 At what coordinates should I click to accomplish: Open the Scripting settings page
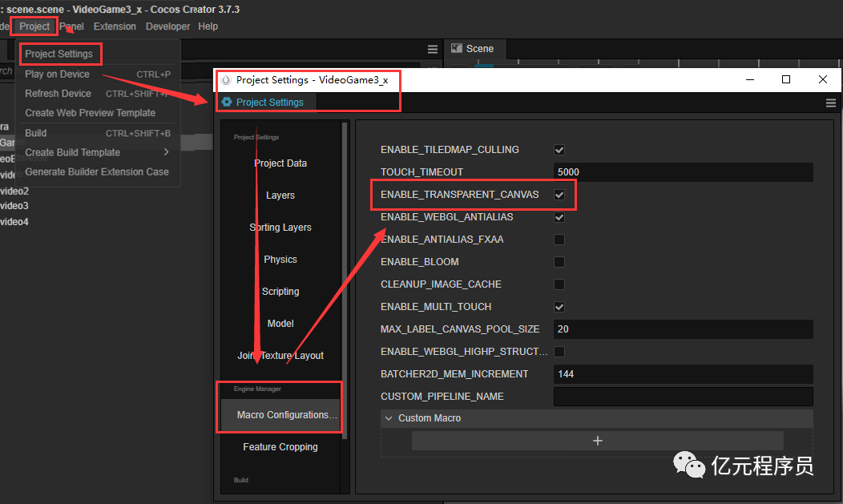tap(280, 291)
